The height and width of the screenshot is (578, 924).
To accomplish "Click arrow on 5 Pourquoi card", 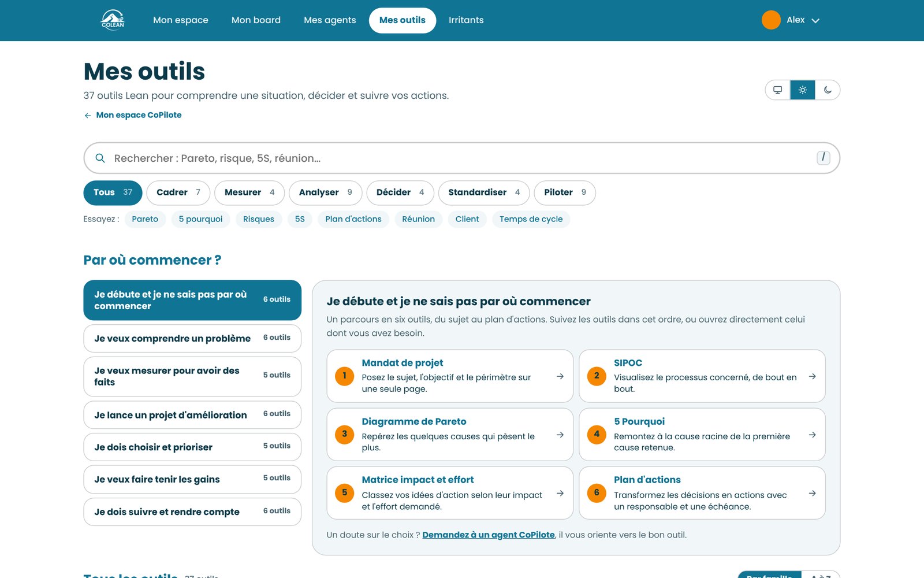I will point(812,435).
